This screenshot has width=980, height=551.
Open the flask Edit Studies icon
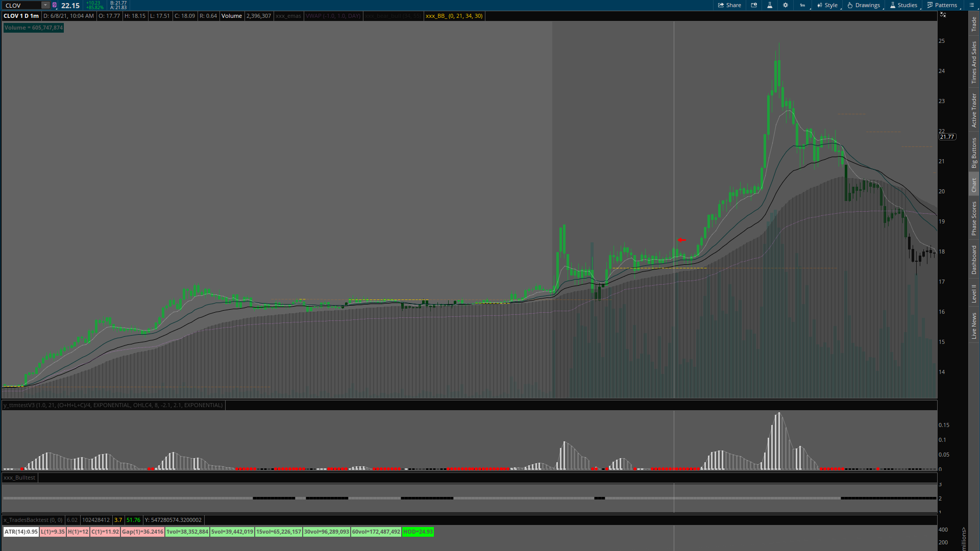770,5
